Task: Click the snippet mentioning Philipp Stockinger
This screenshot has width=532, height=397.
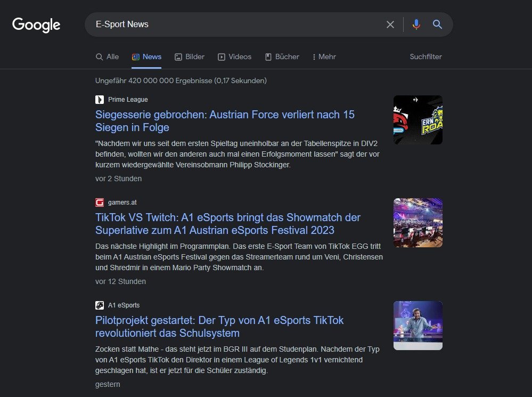Action: 238,154
